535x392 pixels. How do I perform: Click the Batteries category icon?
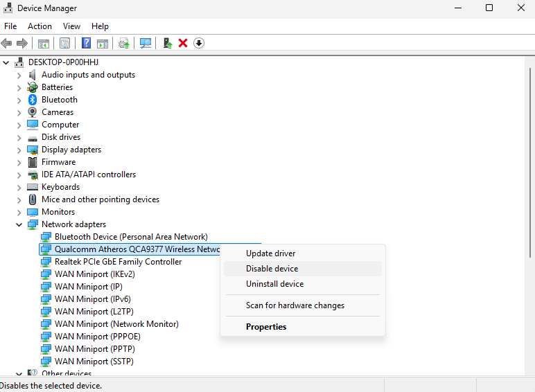point(33,87)
